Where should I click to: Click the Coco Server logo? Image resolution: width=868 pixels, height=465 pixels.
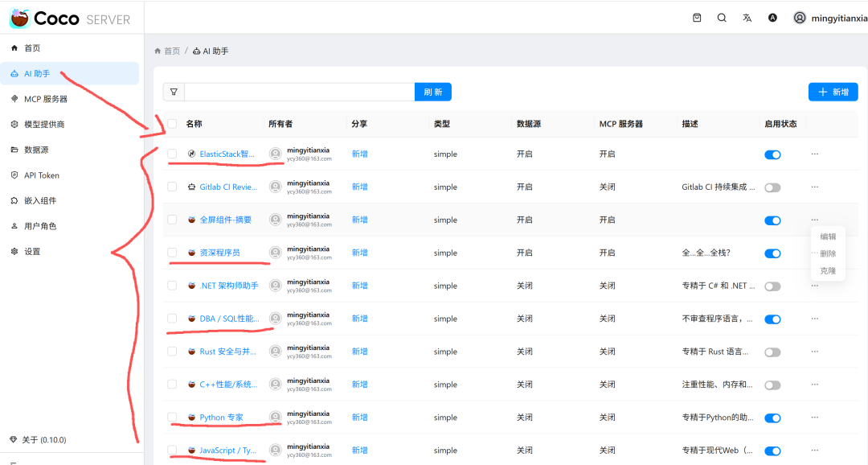[70, 19]
